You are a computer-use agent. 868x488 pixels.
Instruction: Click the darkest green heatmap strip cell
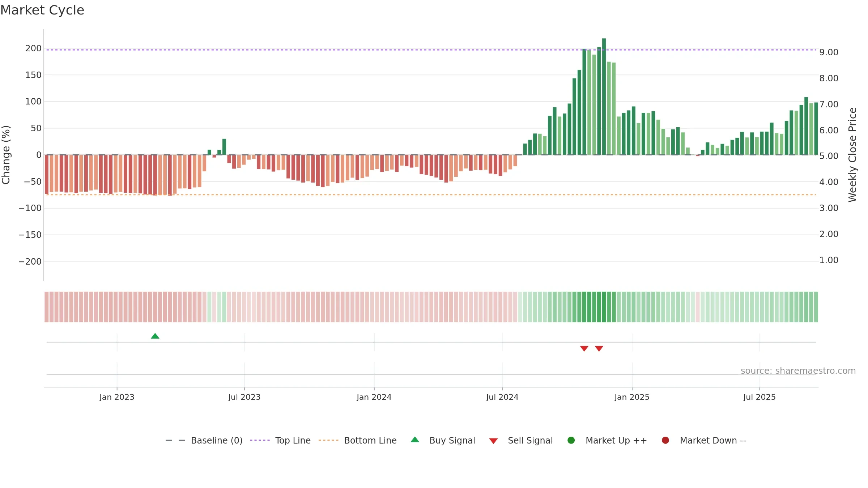[604, 307]
